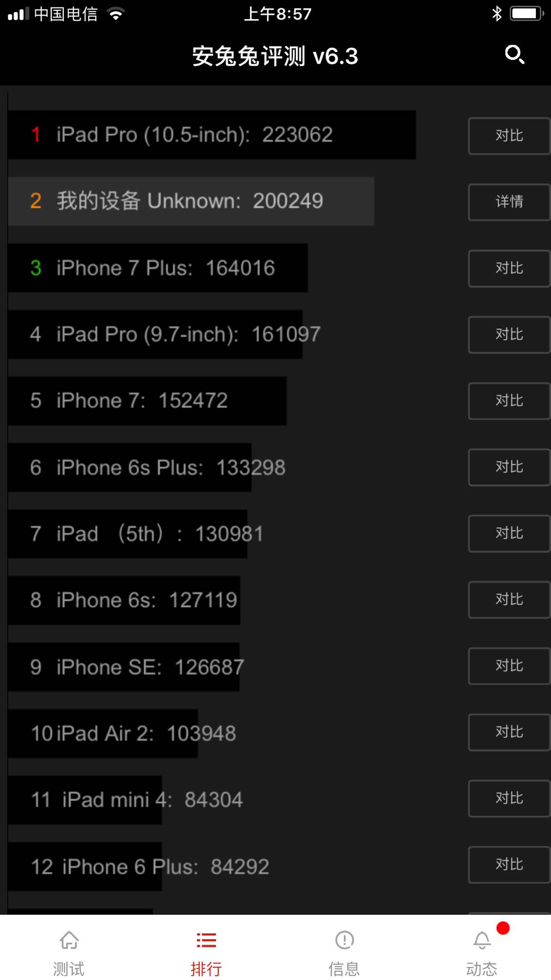This screenshot has height=980, width=551.
Task: Compare with iPad Pro (10.5-inch)
Action: [x=509, y=136]
